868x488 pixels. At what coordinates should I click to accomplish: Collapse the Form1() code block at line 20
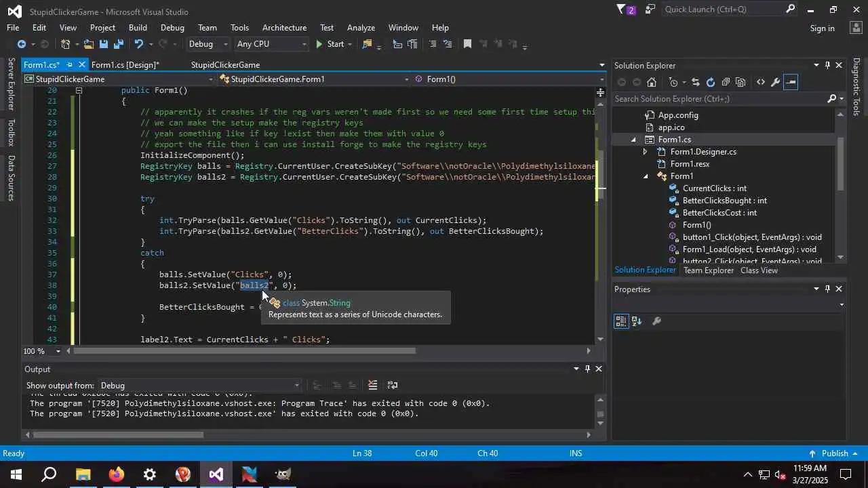pos(79,90)
